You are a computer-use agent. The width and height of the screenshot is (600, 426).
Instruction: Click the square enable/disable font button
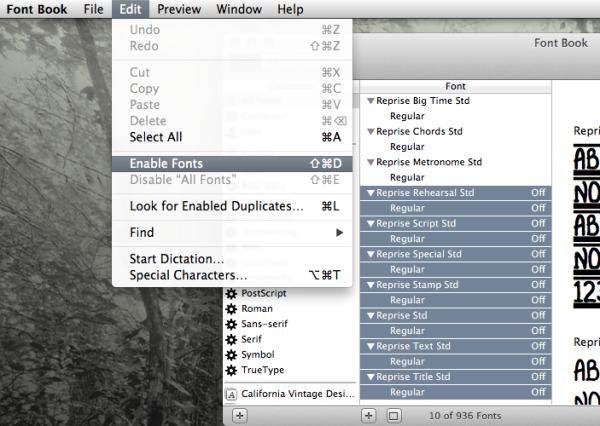click(x=393, y=416)
